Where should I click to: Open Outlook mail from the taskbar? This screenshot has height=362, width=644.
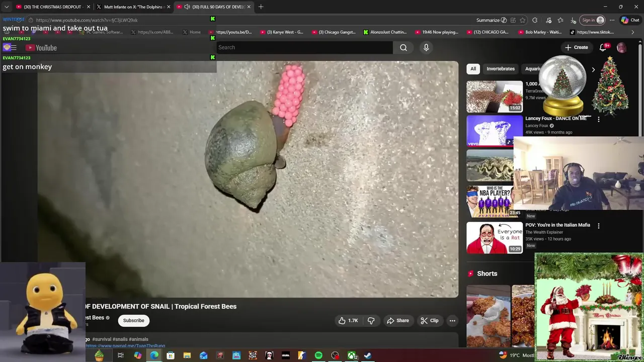click(203, 355)
